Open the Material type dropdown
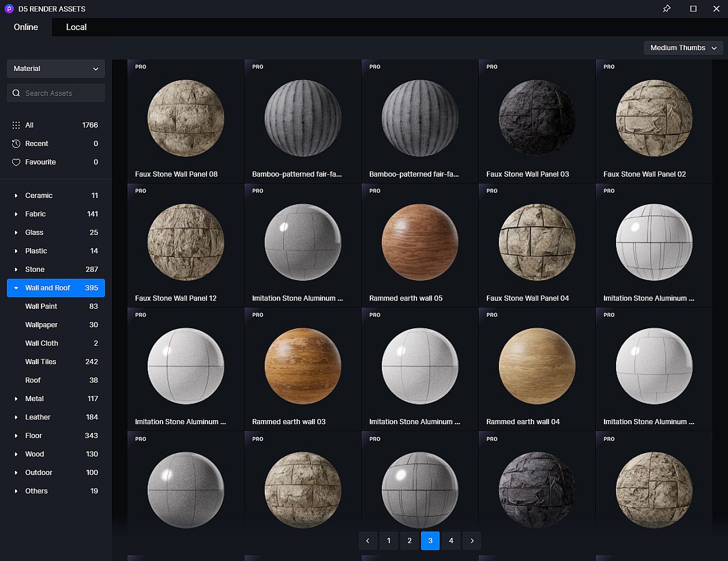 coord(56,69)
